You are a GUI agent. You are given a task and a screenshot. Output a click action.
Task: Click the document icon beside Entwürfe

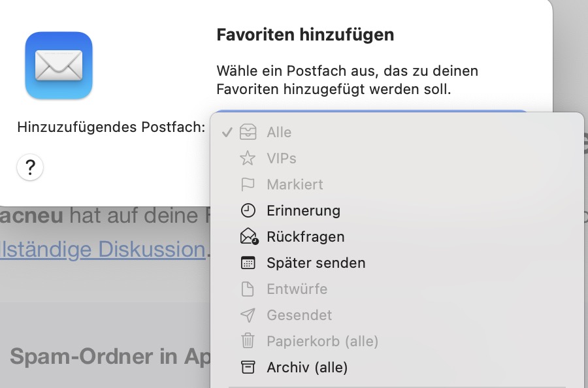pyautogui.click(x=248, y=289)
